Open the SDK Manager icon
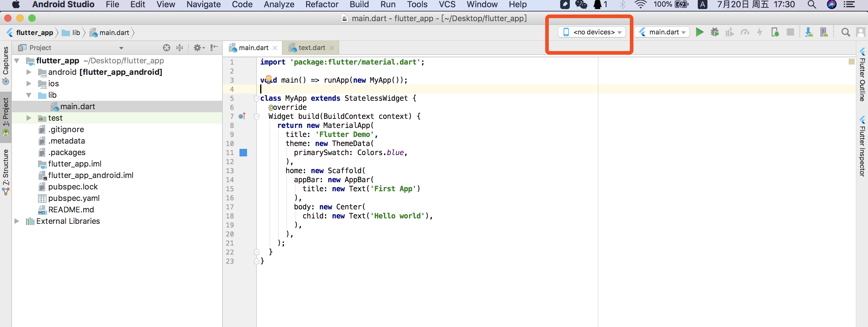Image resolution: width=868 pixels, height=327 pixels. pos(808,32)
